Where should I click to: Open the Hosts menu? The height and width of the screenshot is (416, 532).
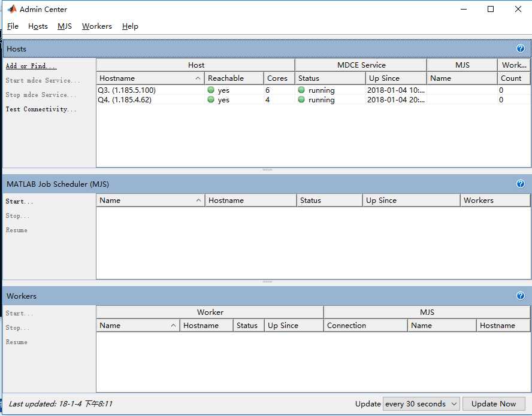click(38, 26)
